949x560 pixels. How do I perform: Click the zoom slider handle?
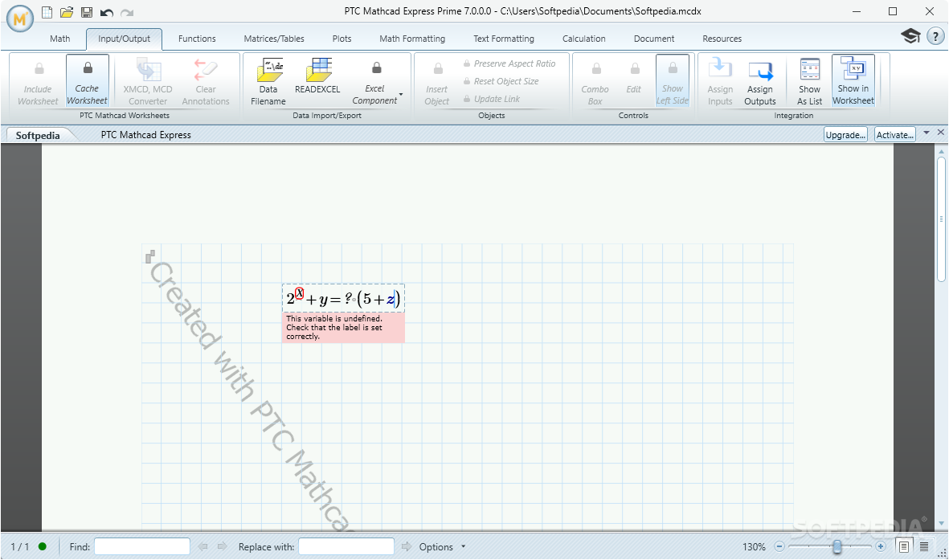pyautogui.click(x=837, y=546)
